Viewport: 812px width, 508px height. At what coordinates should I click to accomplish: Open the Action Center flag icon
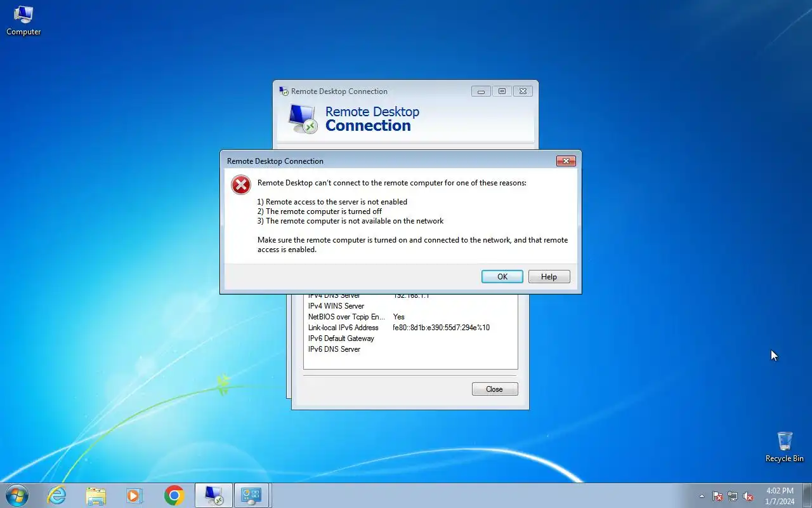pos(717,496)
